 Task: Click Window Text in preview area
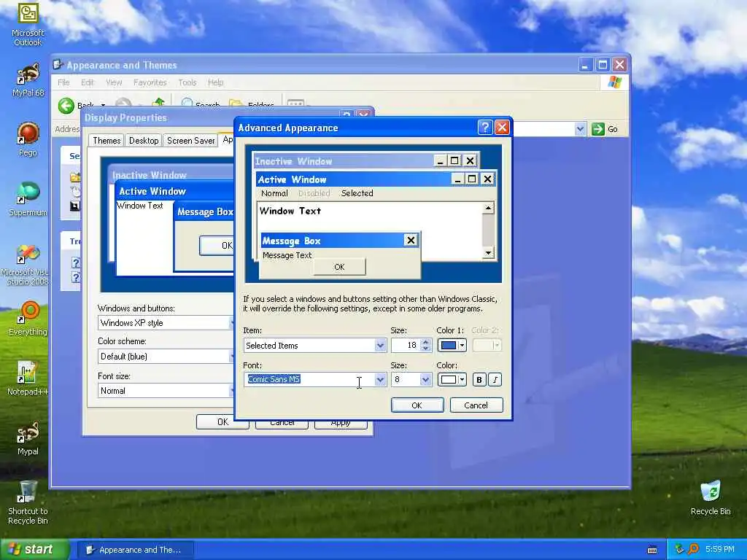pyautogui.click(x=290, y=211)
